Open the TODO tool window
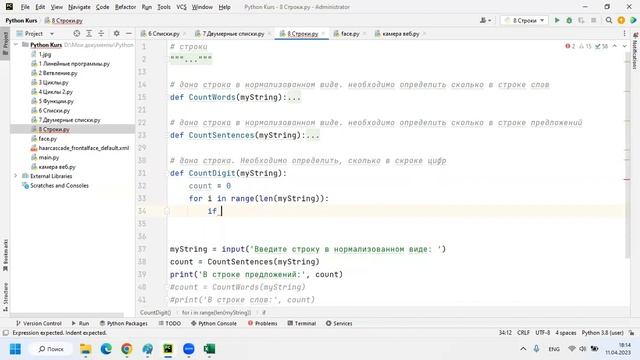640x360 pixels. (x=169, y=323)
